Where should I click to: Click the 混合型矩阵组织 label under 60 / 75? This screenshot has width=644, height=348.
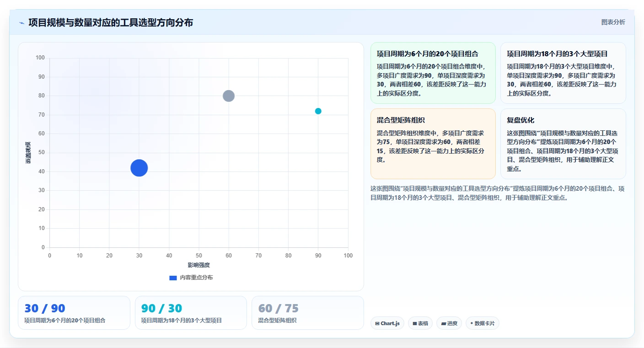(x=277, y=321)
